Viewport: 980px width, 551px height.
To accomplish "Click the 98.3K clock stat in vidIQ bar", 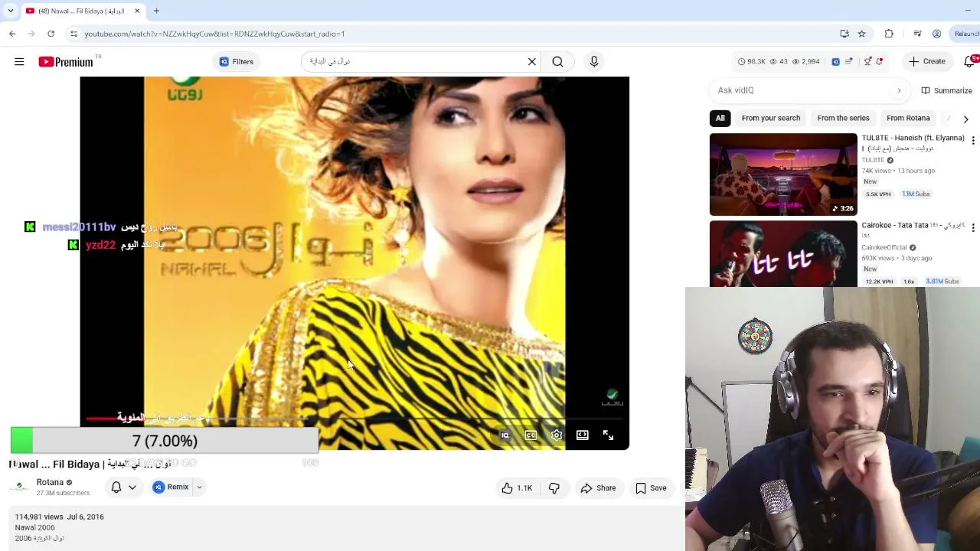I will click(x=752, y=62).
